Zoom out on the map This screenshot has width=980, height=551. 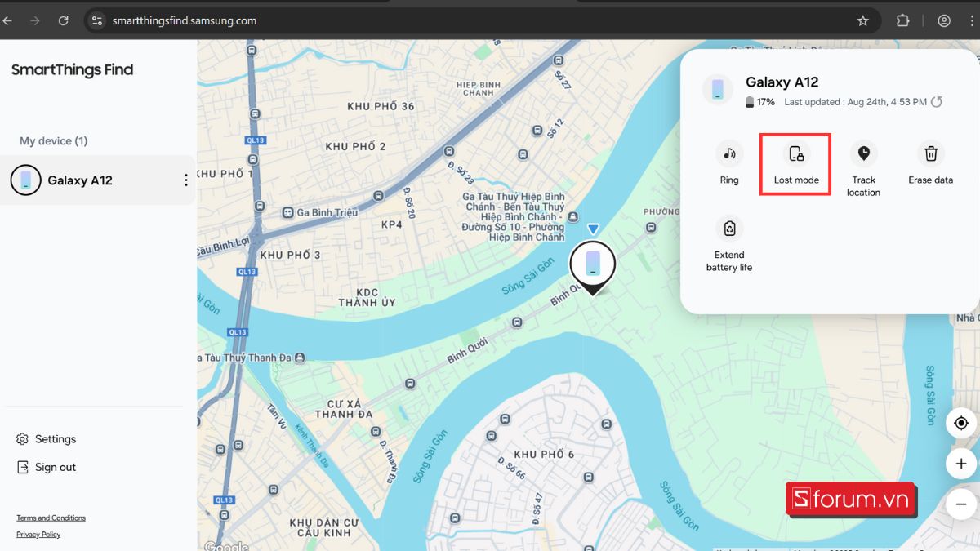pyautogui.click(x=961, y=504)
